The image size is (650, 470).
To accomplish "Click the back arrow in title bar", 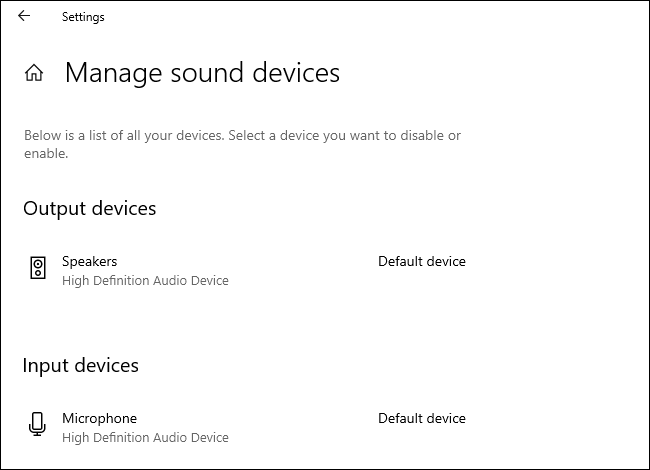I will tap(24, 16).
